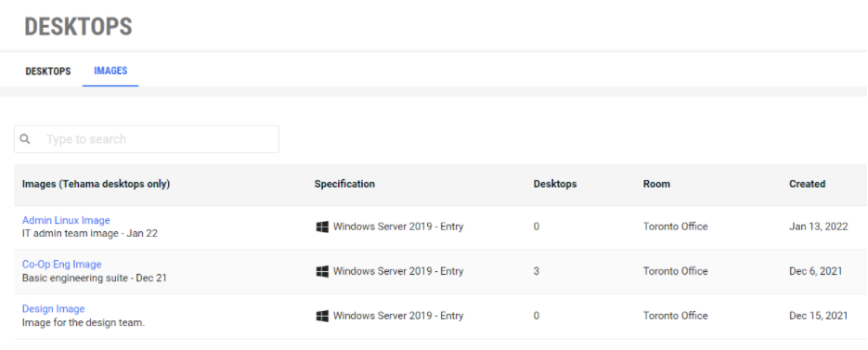Open the Co-Op Eng Image link
The height and width of the screenshot is (350, 868).
(x=62, y=265)
